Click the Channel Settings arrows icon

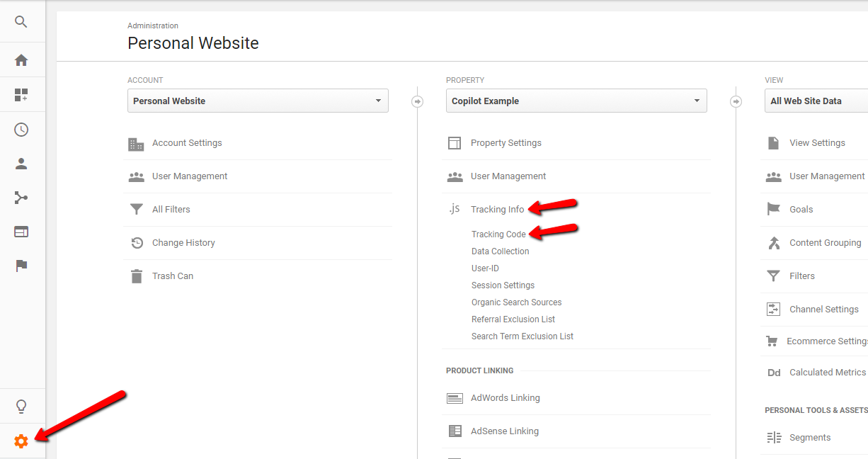[x=774, y=310]
